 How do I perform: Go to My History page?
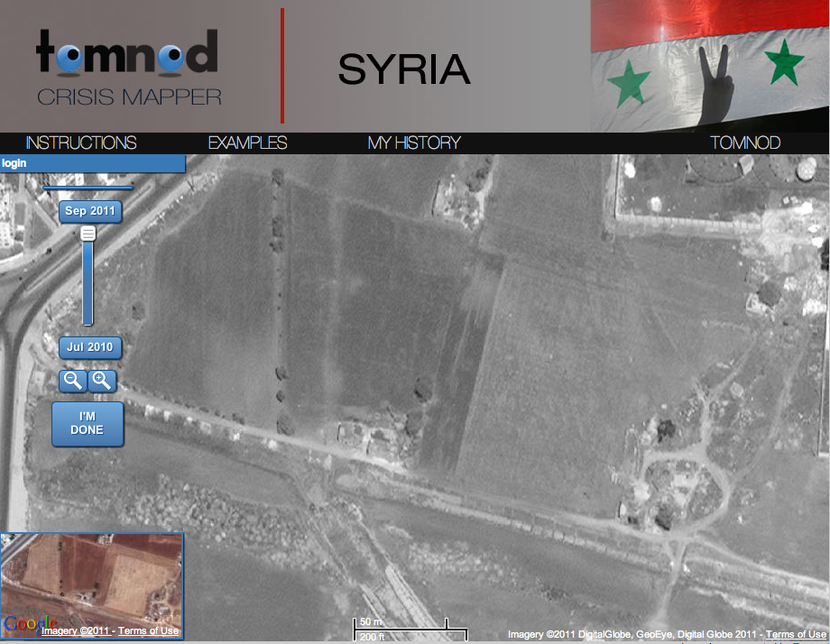(x=414, y=143)
